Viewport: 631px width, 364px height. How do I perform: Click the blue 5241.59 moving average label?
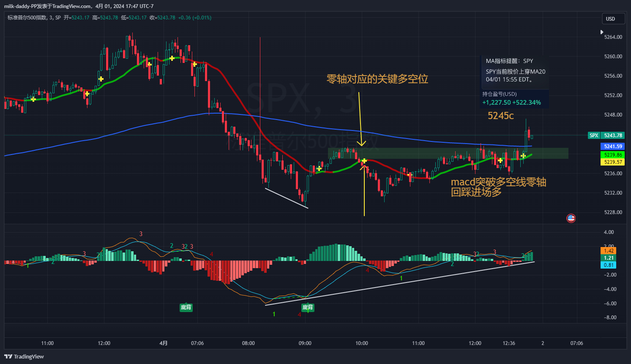pos(613,147)
